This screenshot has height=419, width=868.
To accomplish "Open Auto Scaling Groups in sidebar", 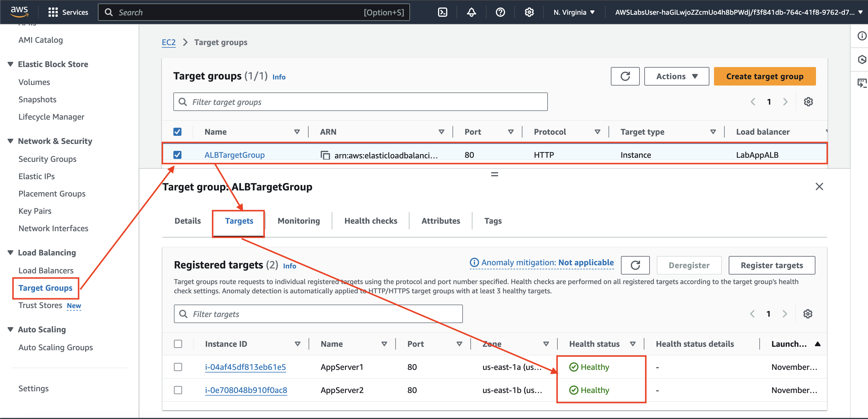I will [x=55, y=347].
